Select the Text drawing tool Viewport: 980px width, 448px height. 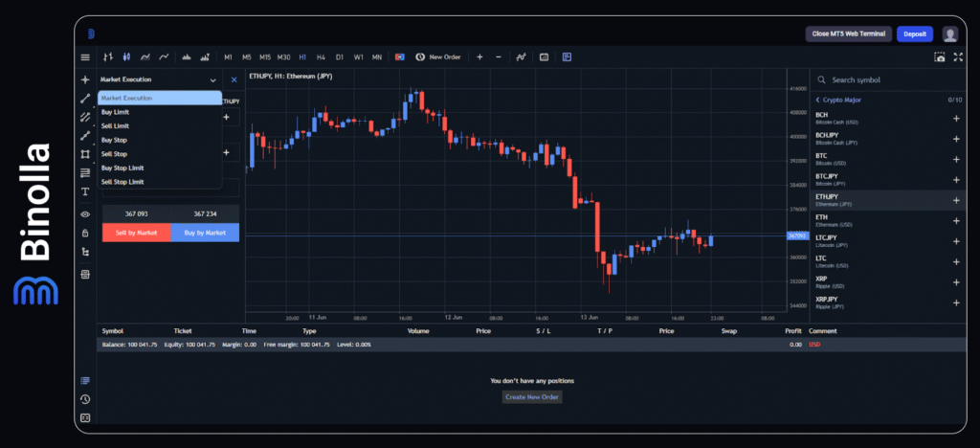tap(85, 190)
